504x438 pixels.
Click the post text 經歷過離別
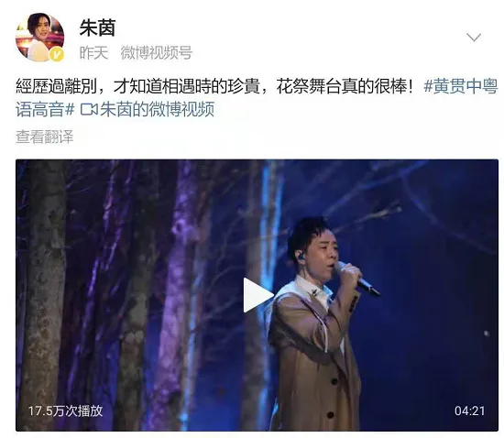pyautogui.click(x=57, y=86)
